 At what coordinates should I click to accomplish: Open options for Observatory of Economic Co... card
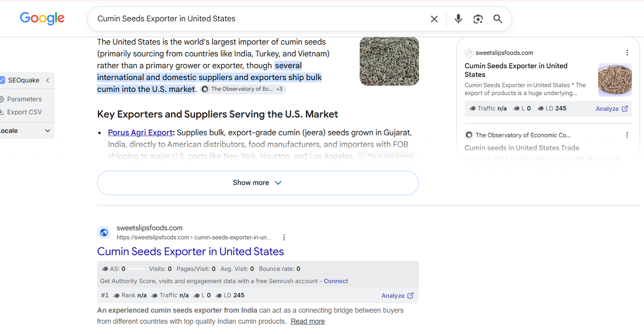[x=627, y=135]
